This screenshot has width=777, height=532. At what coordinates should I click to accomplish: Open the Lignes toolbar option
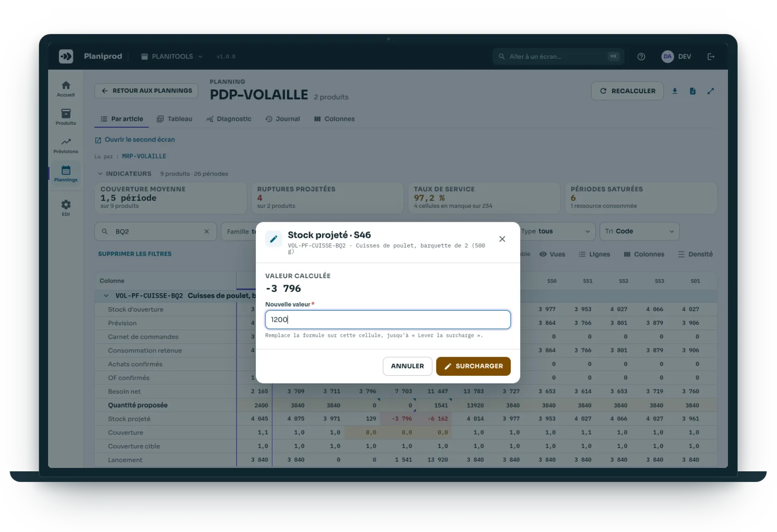tap(594, 254)
